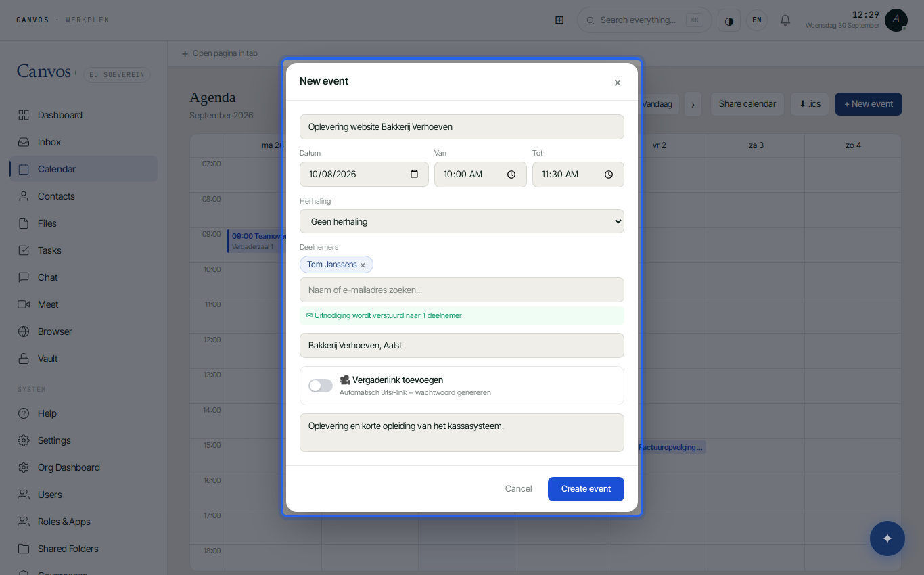Open pagina in tab
Viewport: 924px width, 575px height.
(x=219, y=53)
